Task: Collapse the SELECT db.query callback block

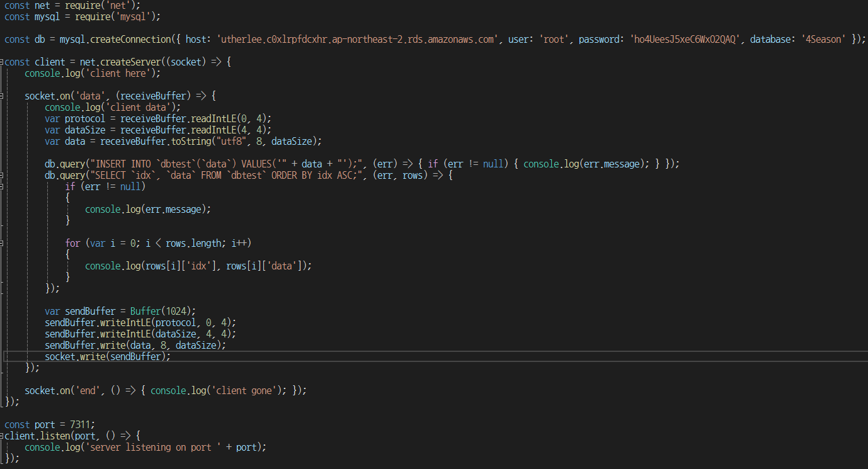Action: tap(3, 176)
